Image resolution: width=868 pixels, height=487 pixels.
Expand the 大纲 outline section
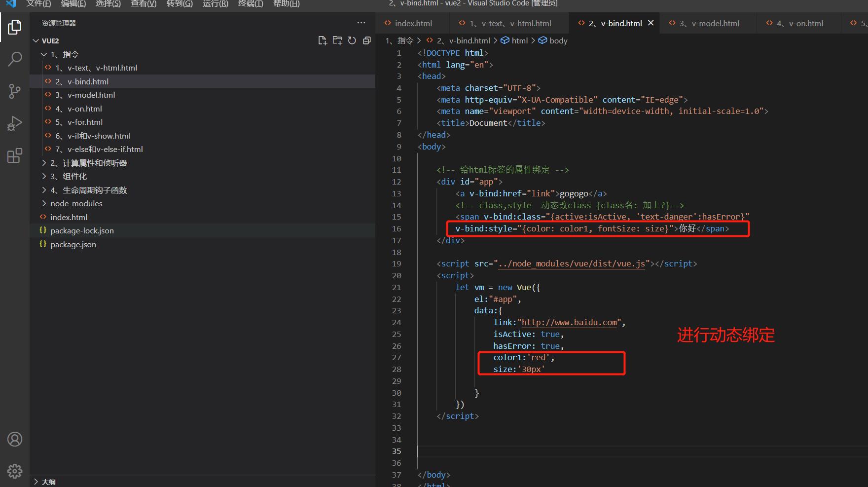[x=202, y=482]
